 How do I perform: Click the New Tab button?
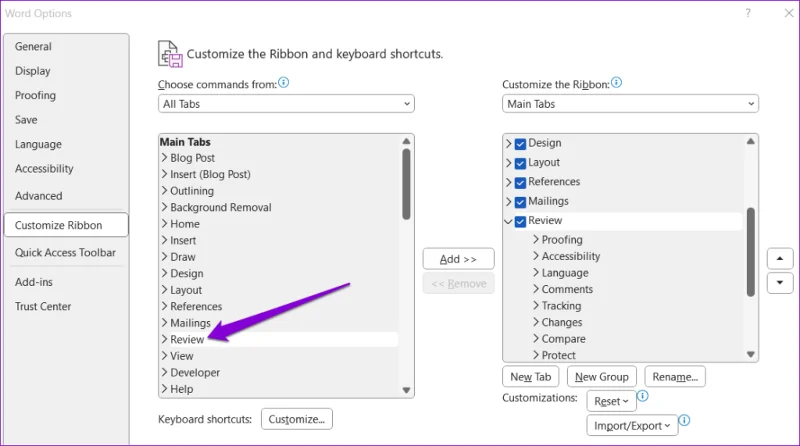click(x=531, y=377)
